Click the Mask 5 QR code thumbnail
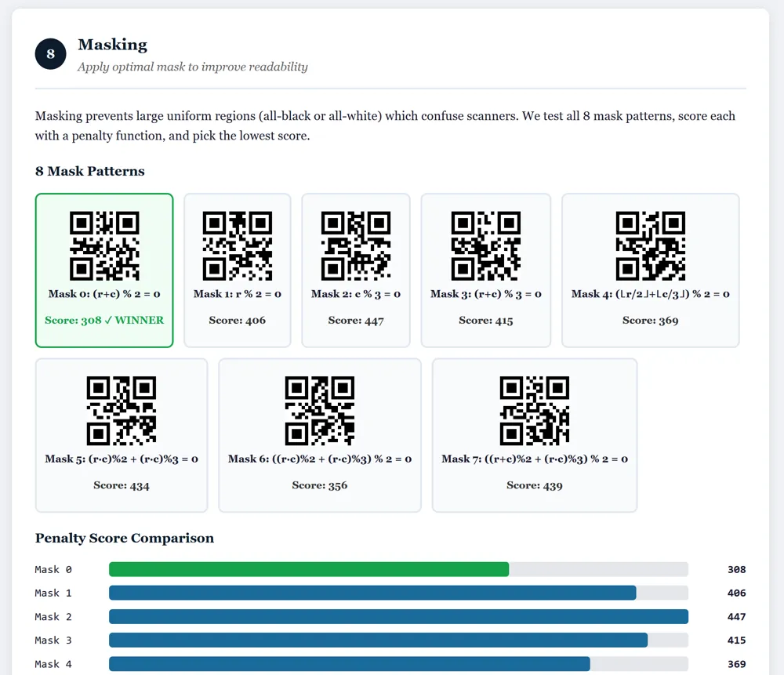This screenshot has height=675, width=784. point(122,411)
